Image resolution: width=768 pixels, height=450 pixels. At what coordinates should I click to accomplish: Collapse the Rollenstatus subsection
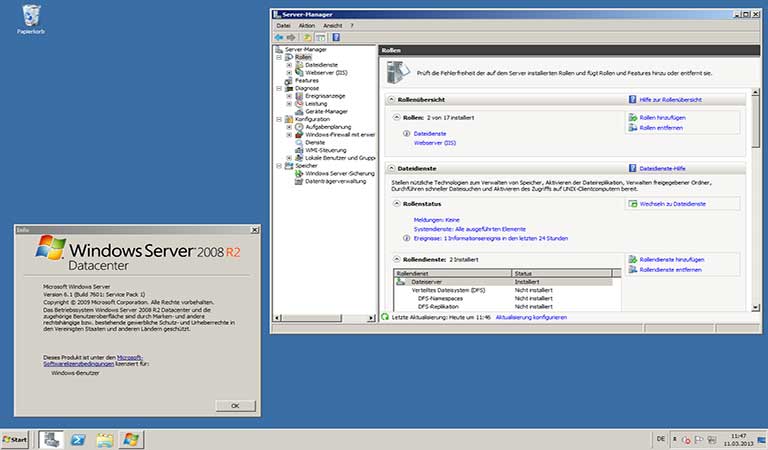[x=397, y=203]
